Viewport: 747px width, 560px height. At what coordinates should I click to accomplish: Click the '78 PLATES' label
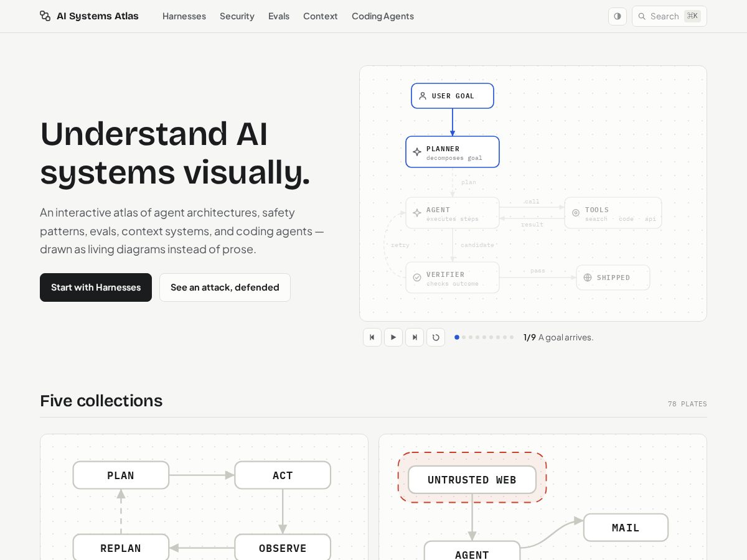pos(687,404)
